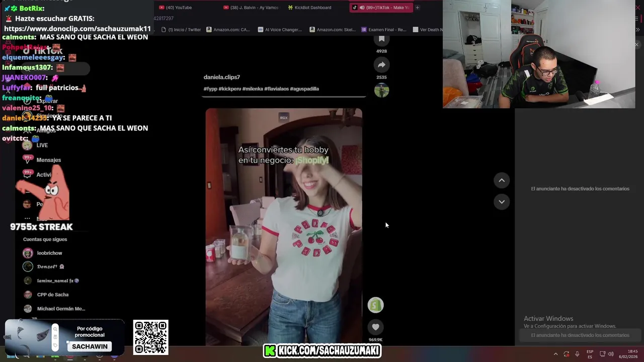Click the 'comentarios desactivados' notice in comments panel
The height and width of the screenshot is (362, 644).
(580, 189)
